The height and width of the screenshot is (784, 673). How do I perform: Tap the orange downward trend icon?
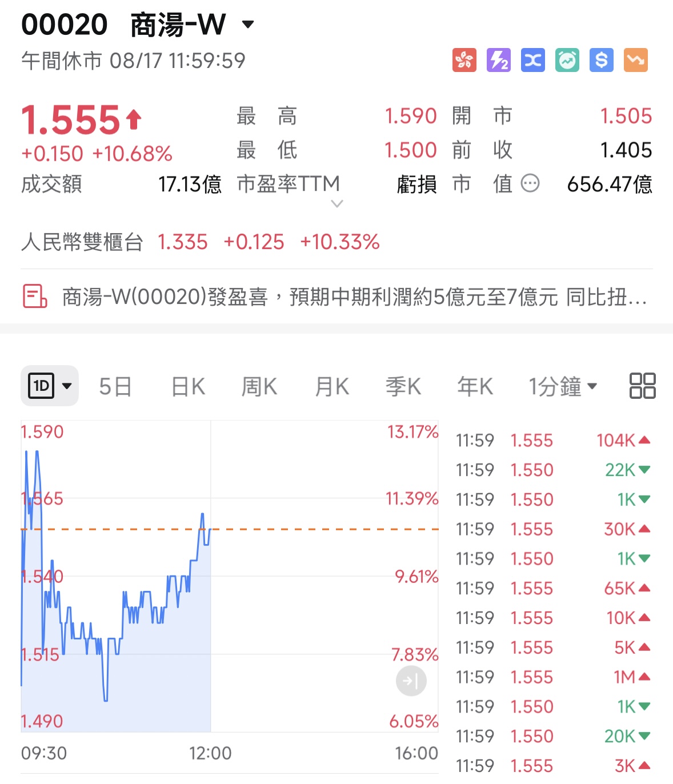636,60
